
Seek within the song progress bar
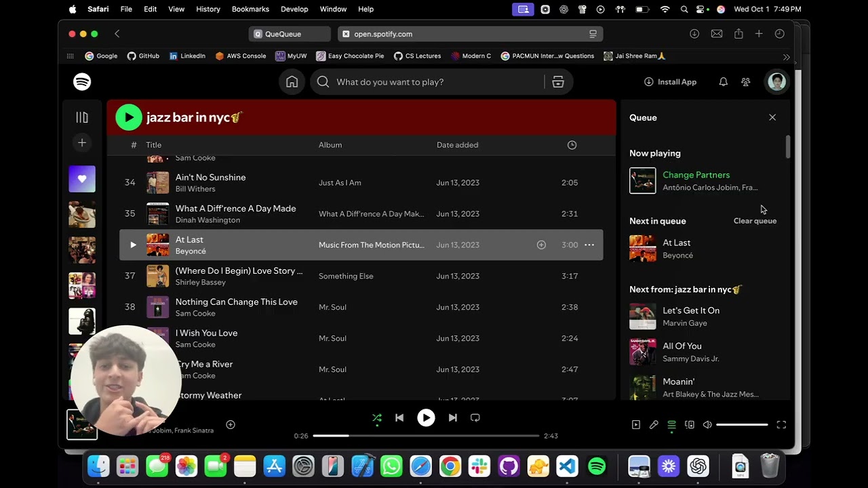click(426, 436)
